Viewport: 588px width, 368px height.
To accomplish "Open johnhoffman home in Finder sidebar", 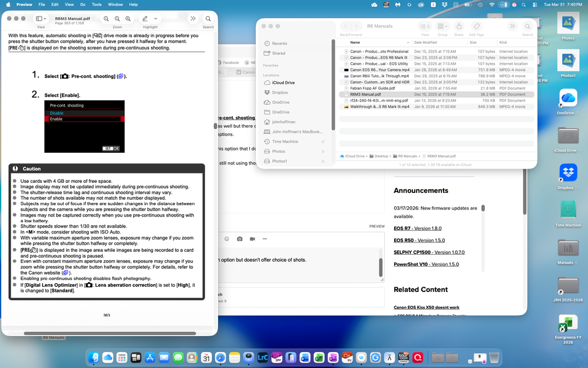I will [x=283, y=122].
